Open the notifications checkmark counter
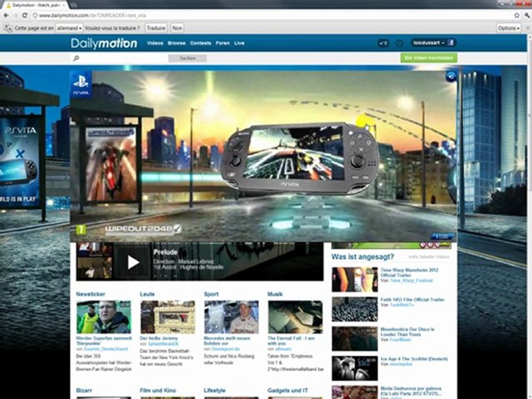The width and height of the screenshot is (532, 399). click(x=383, y=43)
